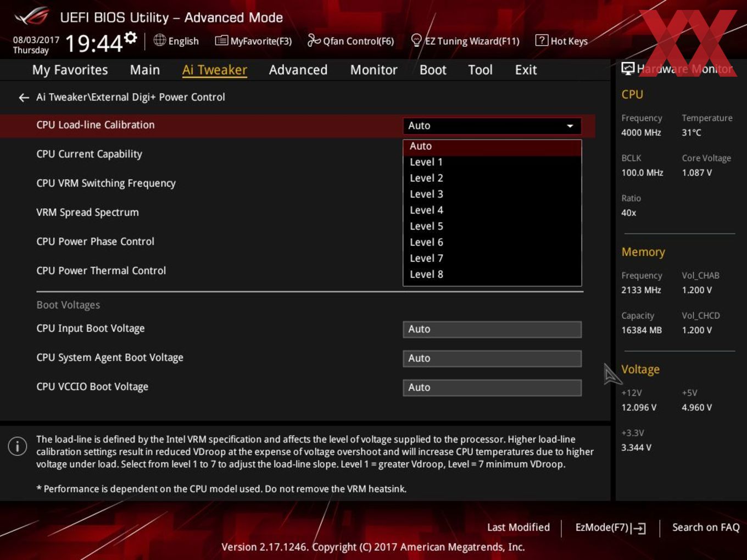Open MyFavorite(F3) list
The width and height of the screenshot is (747, 560).
click(x=253, y=41)
